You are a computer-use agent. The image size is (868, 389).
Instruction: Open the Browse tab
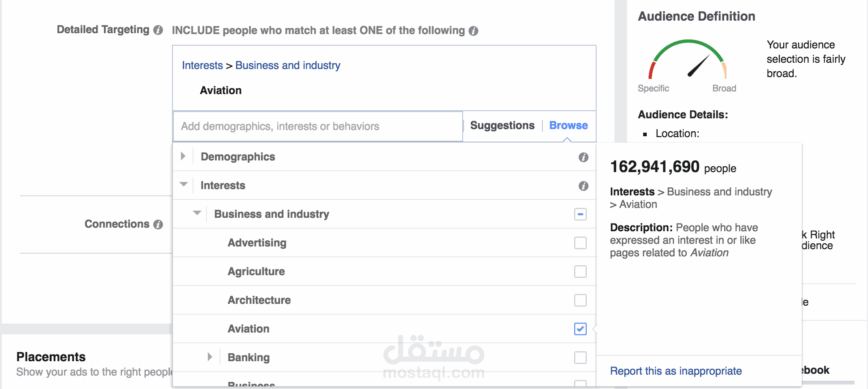pyautogui.click(x=568, y=125)
